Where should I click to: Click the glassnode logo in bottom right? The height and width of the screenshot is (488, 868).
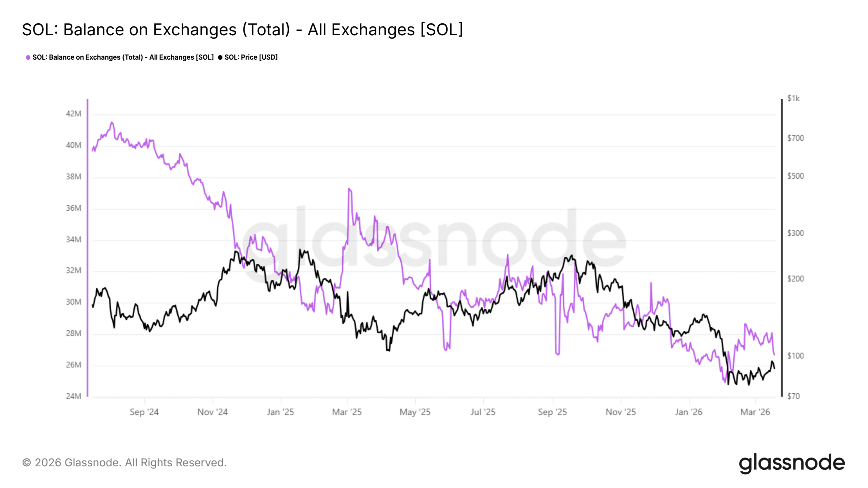coord(792,463)
